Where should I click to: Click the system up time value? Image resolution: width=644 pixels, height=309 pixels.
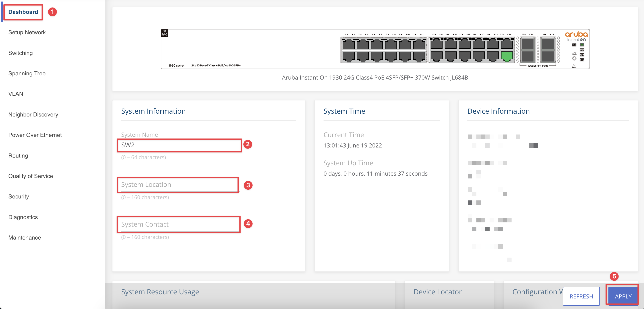pos(376,173)
